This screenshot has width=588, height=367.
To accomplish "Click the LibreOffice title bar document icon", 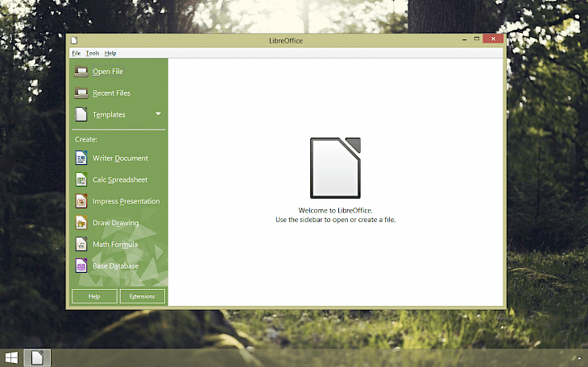I will click(x=74, y=40).
